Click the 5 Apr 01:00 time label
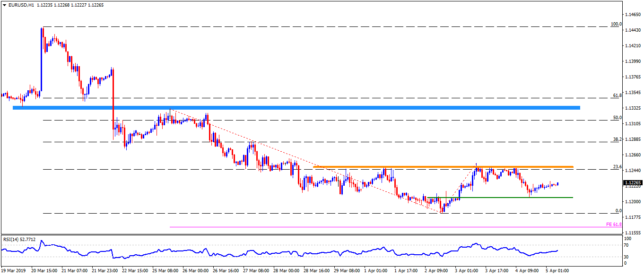 coord(557,271)
